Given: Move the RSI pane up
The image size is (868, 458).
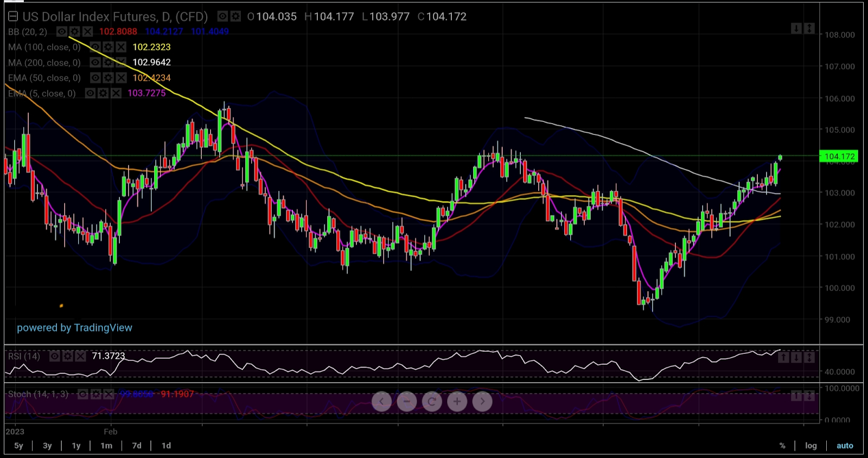Looking at the screenshot, I should coord(783,358).
